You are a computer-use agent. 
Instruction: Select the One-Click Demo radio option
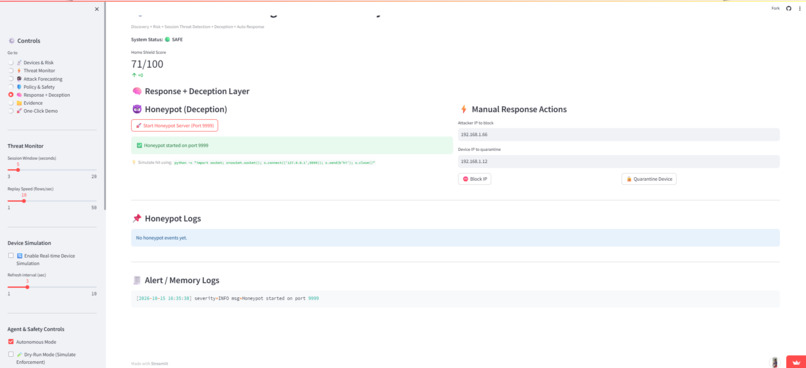[x=11, y=111]
